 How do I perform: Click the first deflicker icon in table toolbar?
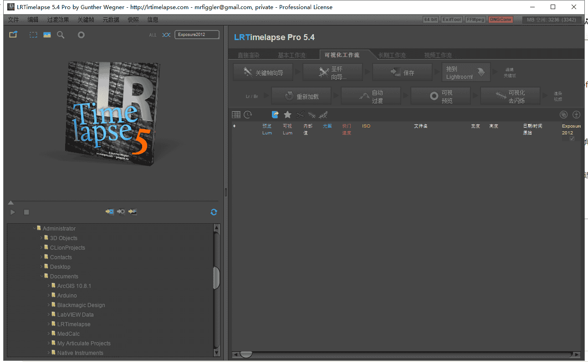click(x=312, y=115)
